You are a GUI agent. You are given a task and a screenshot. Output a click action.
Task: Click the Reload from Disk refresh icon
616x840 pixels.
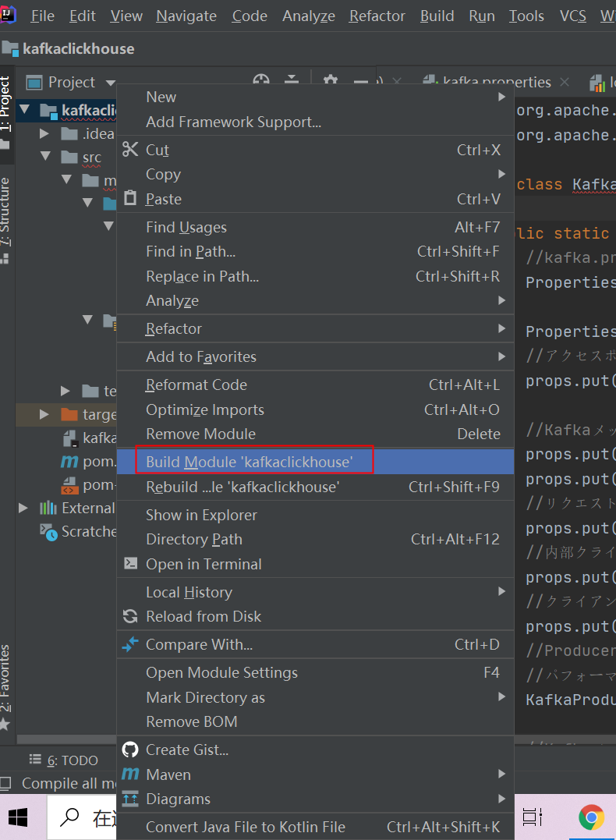(x=130, y=616)
